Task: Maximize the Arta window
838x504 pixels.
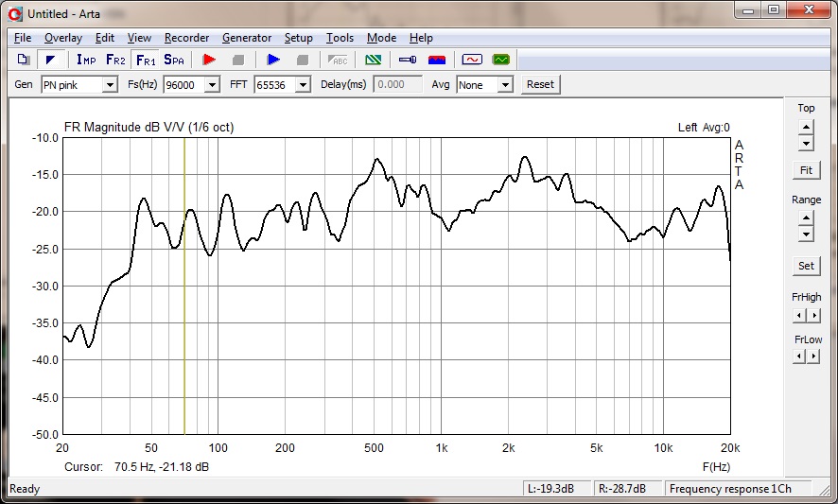Action: coord(774,10)
